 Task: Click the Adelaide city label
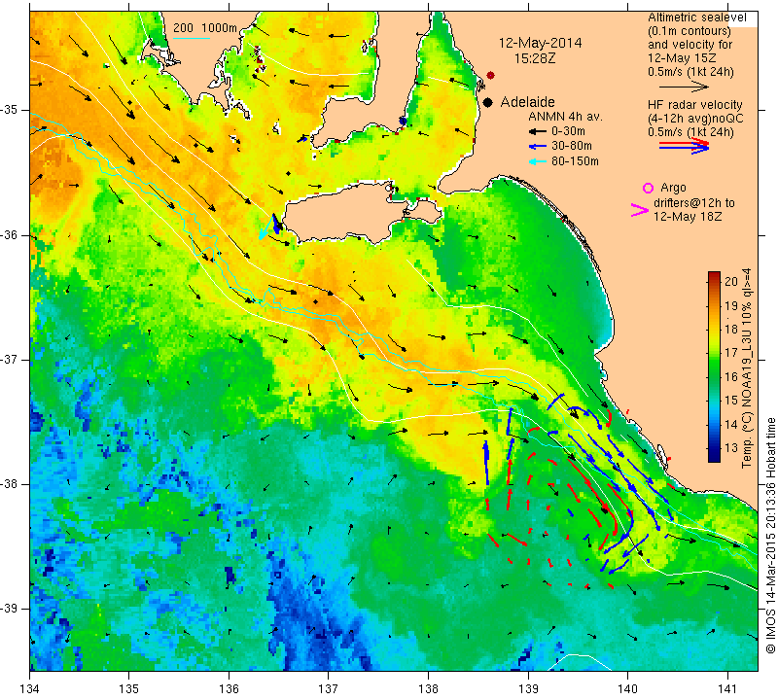coord(527,102)
